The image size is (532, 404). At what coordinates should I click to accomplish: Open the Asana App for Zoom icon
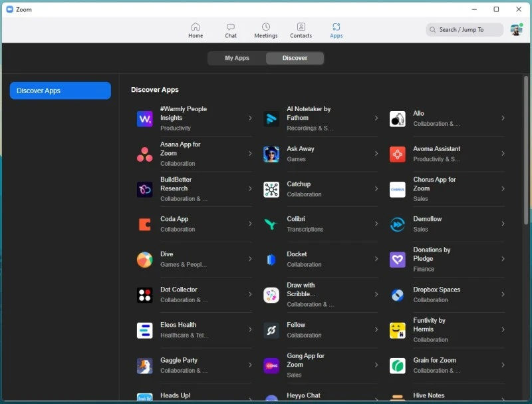click(144, 154)
